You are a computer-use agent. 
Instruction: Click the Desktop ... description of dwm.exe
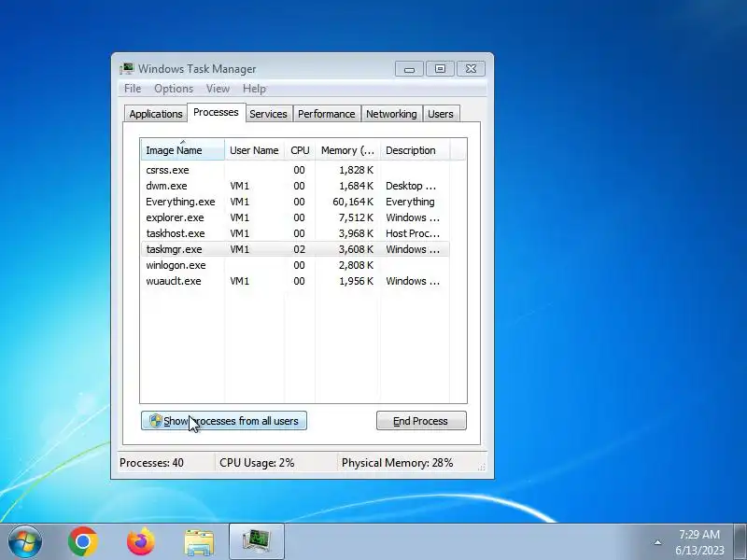click(x=411, y=186)
